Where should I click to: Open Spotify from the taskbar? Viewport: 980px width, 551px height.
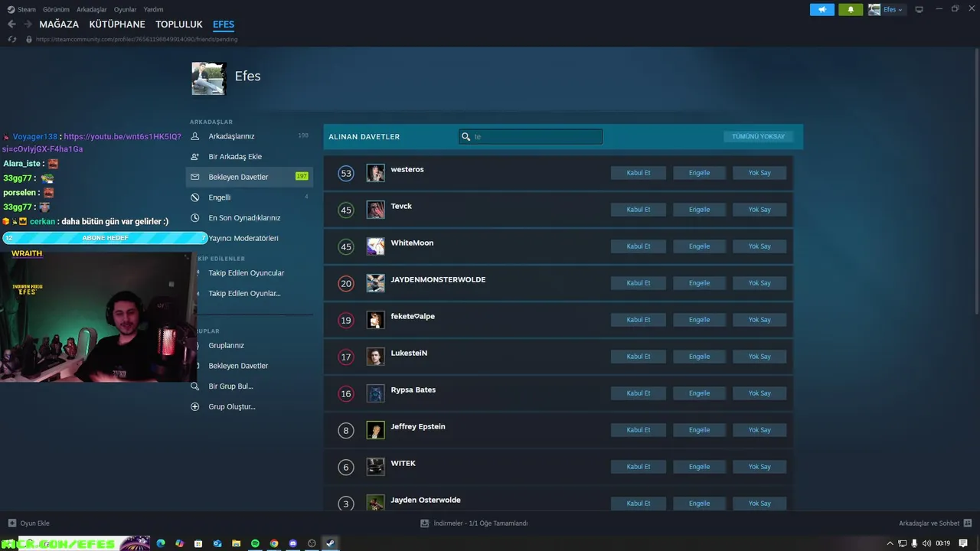tap(255, 543)
